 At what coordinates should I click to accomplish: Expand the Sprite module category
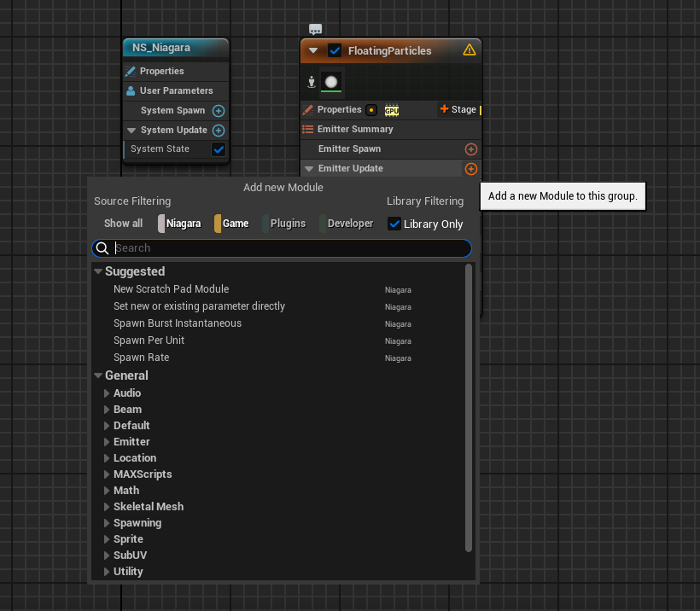tap(107, 539)
